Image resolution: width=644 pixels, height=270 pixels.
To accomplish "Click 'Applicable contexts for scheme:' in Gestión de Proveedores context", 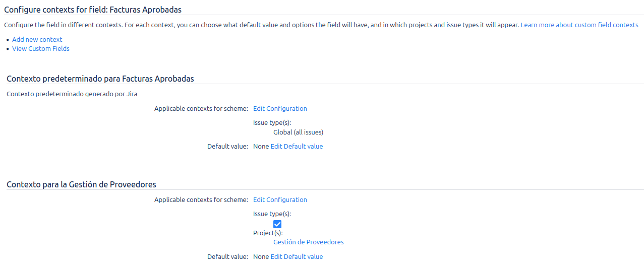I will point(201,200).
